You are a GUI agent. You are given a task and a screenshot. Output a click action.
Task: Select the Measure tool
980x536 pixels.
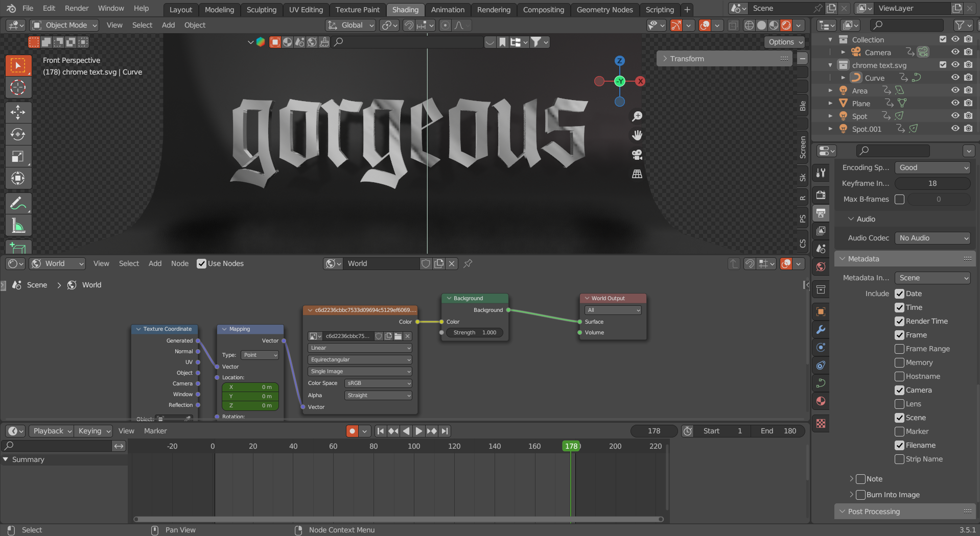18,226
